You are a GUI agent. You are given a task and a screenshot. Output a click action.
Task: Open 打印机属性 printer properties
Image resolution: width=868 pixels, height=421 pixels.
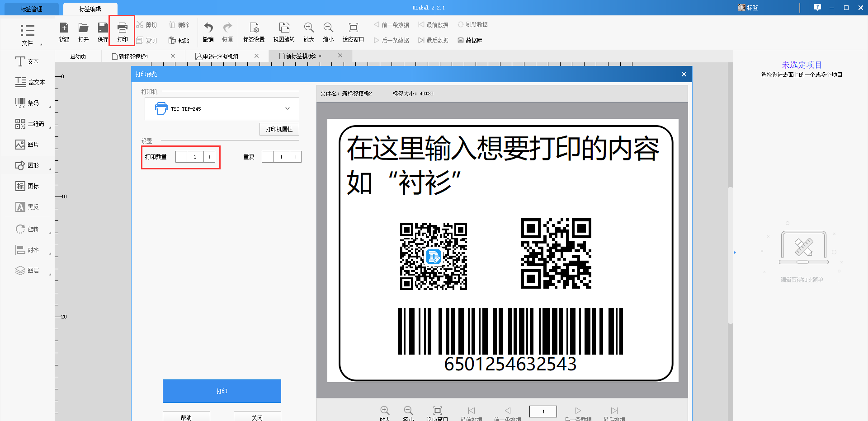pyautogui.click(x=279, y=129)
